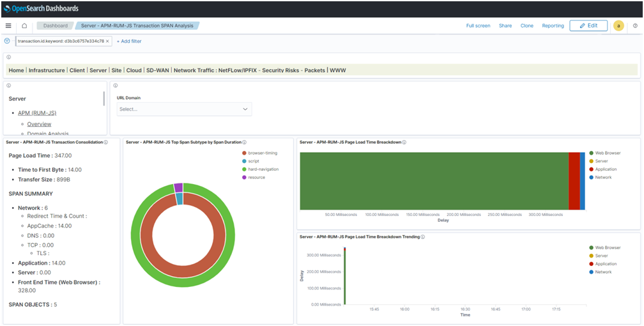Toggle Network legend in Breakdown Trending chart

click(601, 272)
